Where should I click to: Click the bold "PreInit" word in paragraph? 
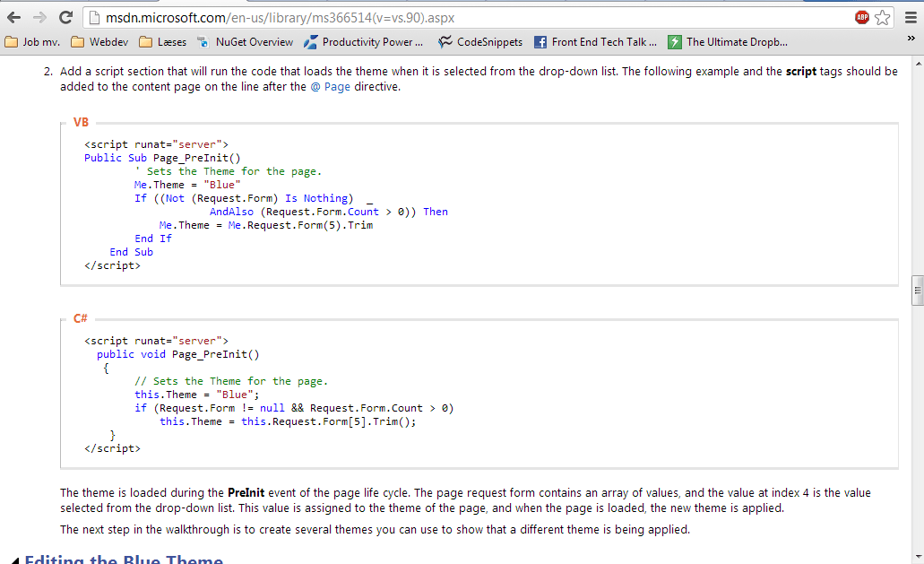246,492
